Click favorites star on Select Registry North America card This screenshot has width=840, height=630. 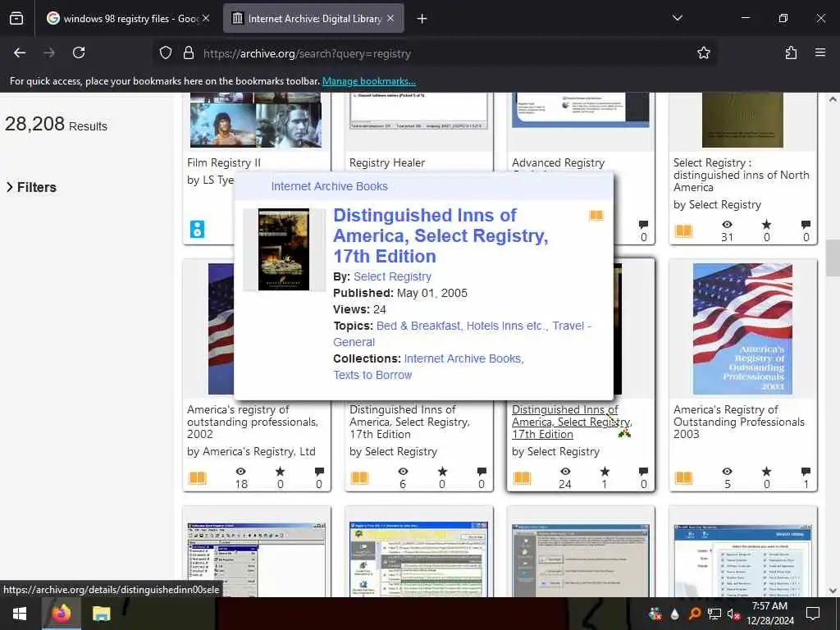(x=767, y=225)
